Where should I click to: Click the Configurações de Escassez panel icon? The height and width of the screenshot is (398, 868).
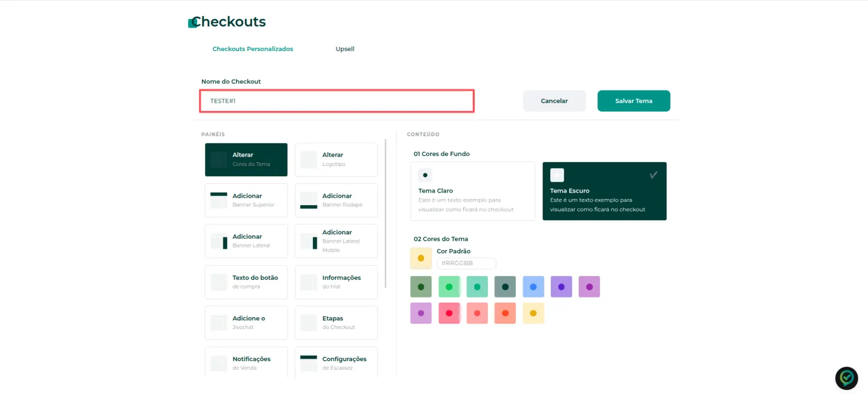(x=309, y=363)
